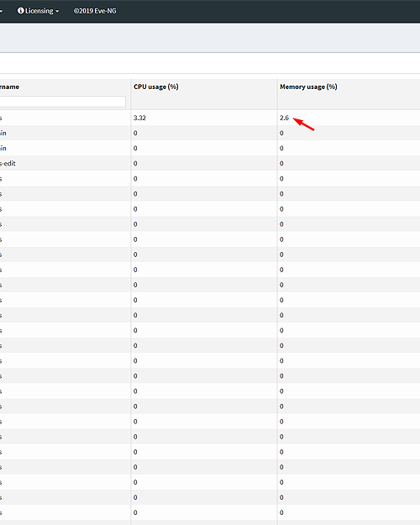This screenshot has height=525, width=420.
Task: Open the Licensing dropdown menu
Action: (x=38, y=11)
